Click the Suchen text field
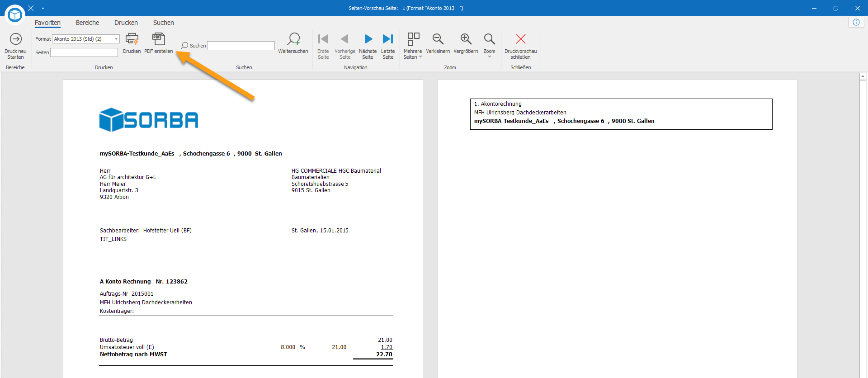 [x=241, y=46]
